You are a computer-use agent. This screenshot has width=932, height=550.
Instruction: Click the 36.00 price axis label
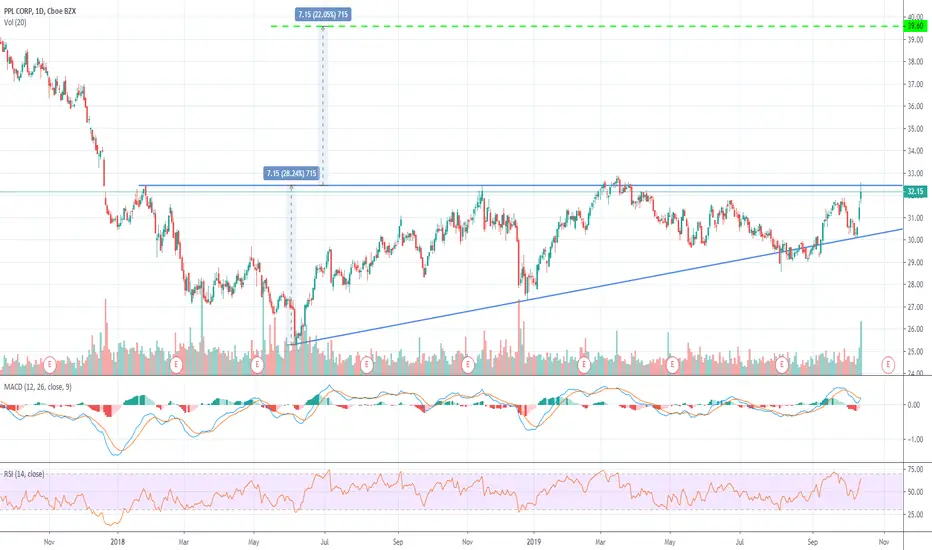(x=915, y=106)
